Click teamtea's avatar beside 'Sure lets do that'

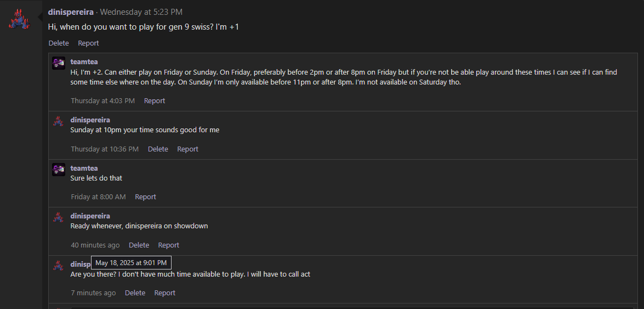tap(59, 169)
